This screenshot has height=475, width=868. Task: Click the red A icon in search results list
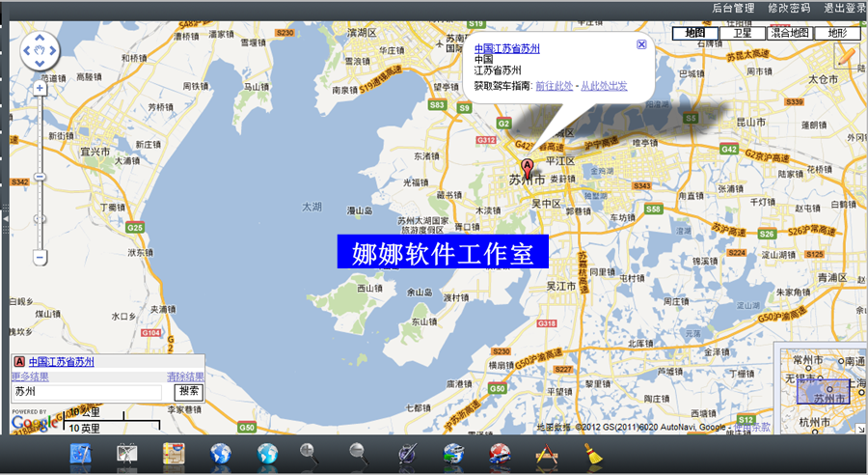coord(19,361)
